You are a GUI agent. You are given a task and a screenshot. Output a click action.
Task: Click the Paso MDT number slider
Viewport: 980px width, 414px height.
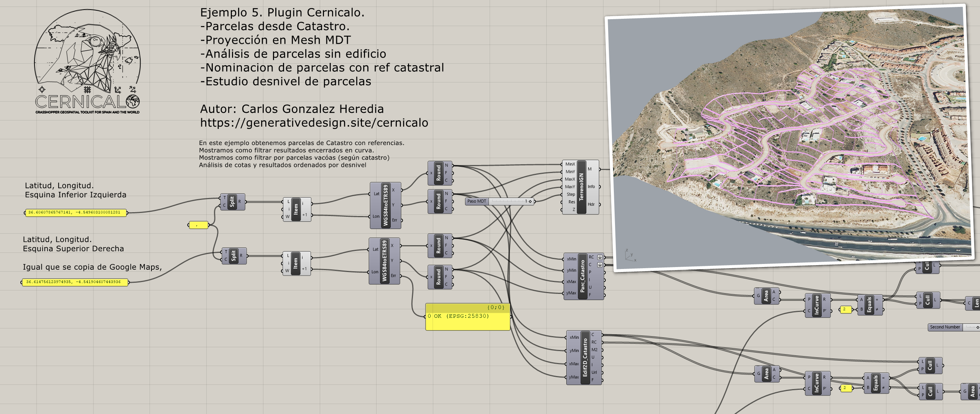(x=500, y=201)
